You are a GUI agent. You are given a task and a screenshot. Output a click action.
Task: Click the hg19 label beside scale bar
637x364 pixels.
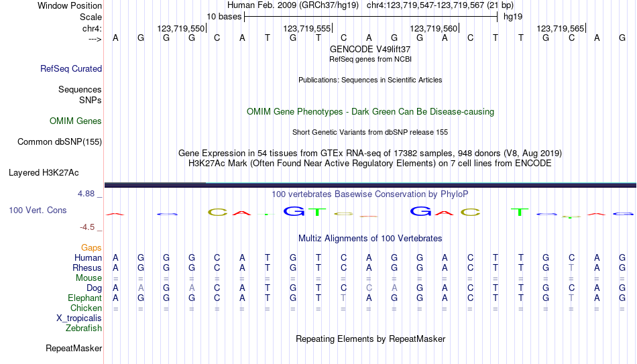[x=513, y=17]
